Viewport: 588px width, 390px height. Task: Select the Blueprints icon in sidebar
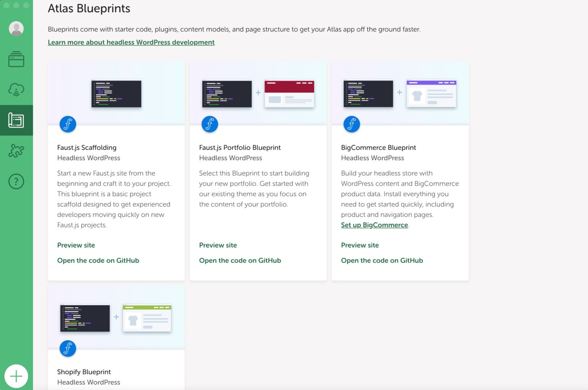(16, 120)
